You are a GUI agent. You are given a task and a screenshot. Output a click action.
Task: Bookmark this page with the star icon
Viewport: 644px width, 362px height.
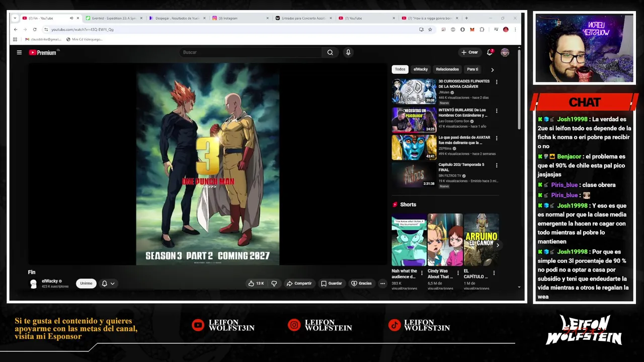tap(430, 30)
